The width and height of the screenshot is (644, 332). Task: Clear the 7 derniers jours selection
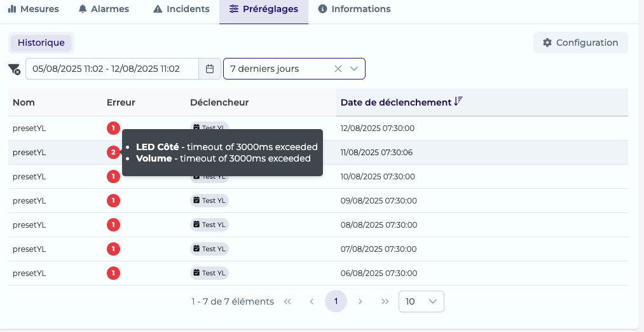click(x=338, y=69)
